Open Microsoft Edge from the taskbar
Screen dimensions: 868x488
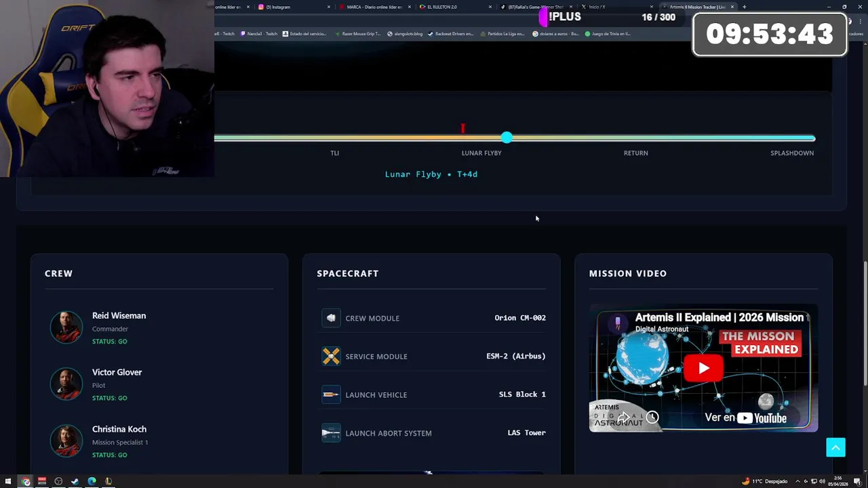pyautogui.click(x=92, y=481)
